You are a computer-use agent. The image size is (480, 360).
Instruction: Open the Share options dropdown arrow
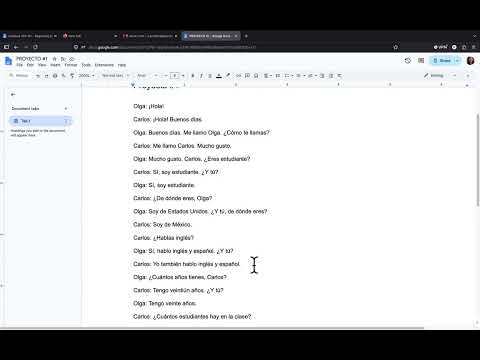point(457,61)
